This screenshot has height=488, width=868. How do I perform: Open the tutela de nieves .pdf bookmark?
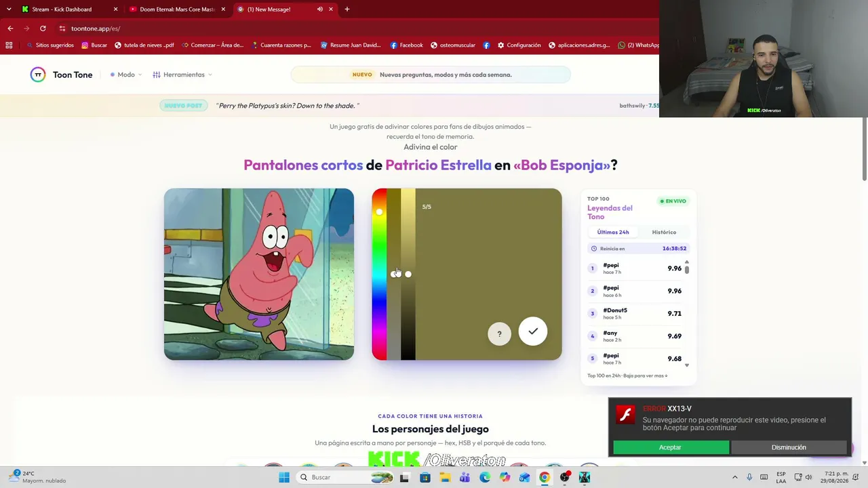point(144,45)
